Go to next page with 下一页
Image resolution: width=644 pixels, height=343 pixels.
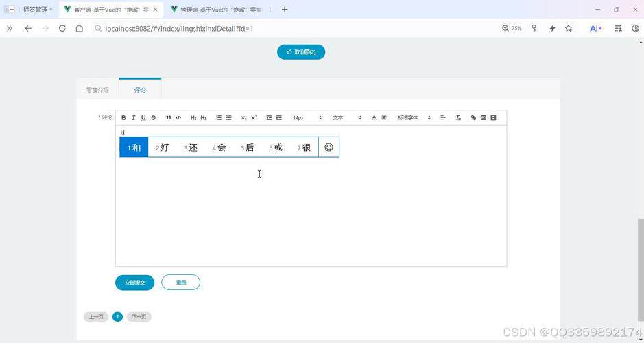(x=139, y=317)
